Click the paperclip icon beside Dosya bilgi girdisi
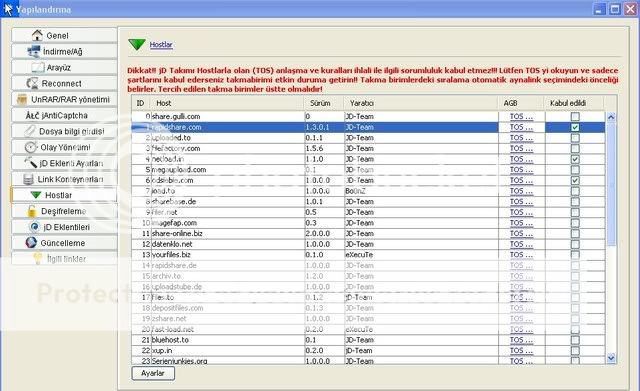 30,131
